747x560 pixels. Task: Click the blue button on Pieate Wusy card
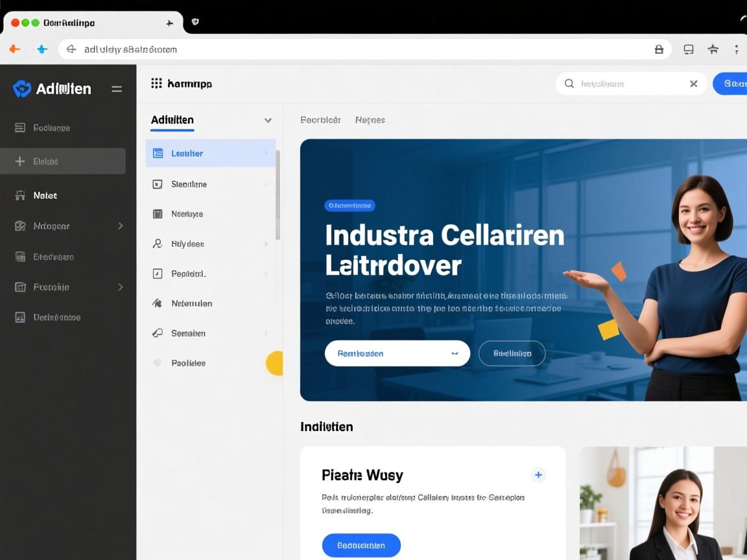(x=361, y=545)
